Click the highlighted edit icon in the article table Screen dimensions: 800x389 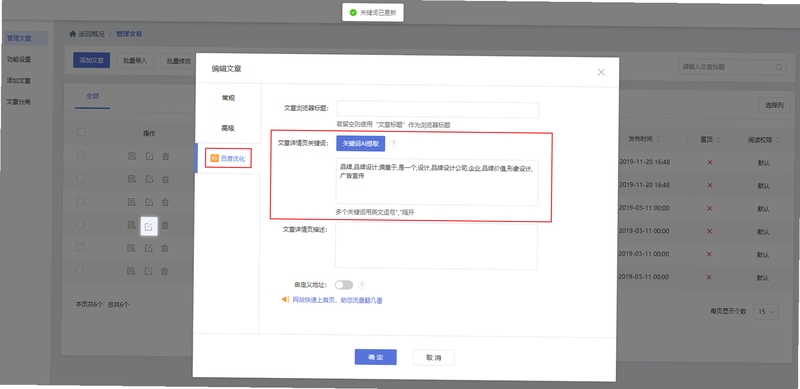(148, 226)
